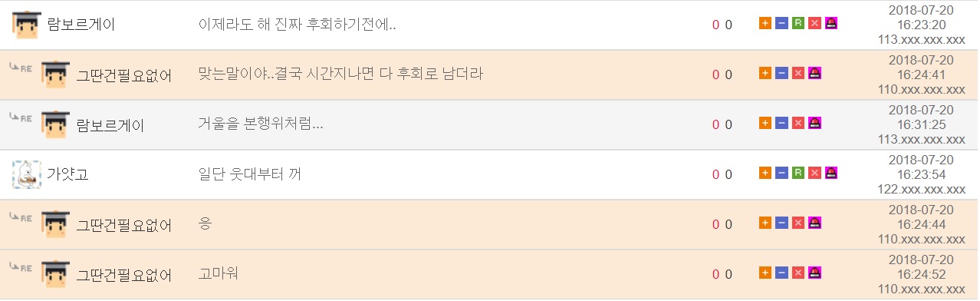Click the orange plus icon on the '응' comment
The height and width of the screenshot is (301, 980).
[x=765, y=223]
